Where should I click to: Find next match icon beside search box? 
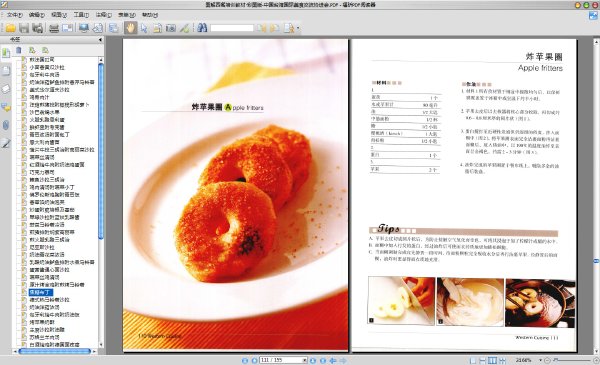pos(275,28)
